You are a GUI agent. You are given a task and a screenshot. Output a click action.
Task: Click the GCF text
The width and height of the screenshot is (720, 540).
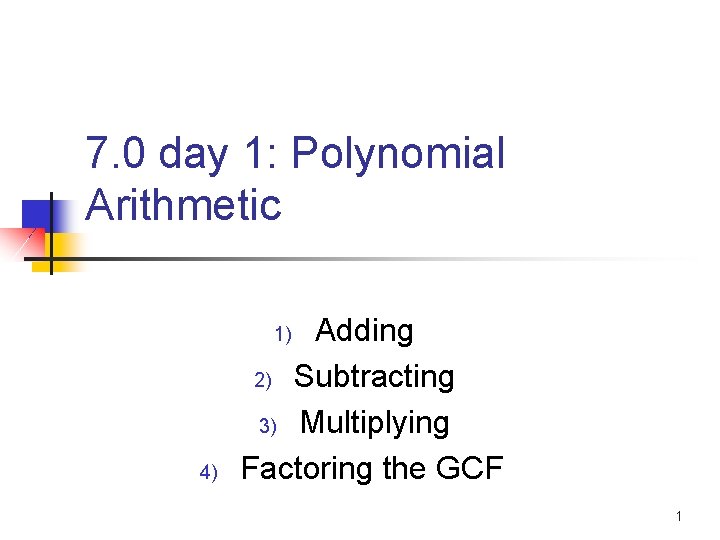click(469, 468)
